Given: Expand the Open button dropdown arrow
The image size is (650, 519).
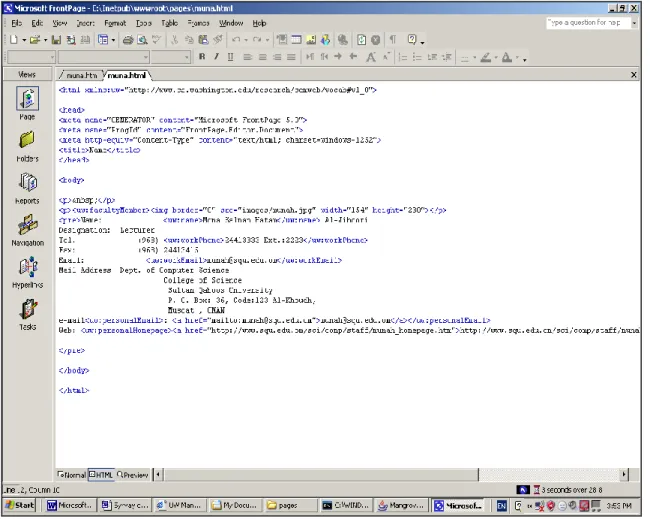Looking at the screenshot, I should 45,40.
